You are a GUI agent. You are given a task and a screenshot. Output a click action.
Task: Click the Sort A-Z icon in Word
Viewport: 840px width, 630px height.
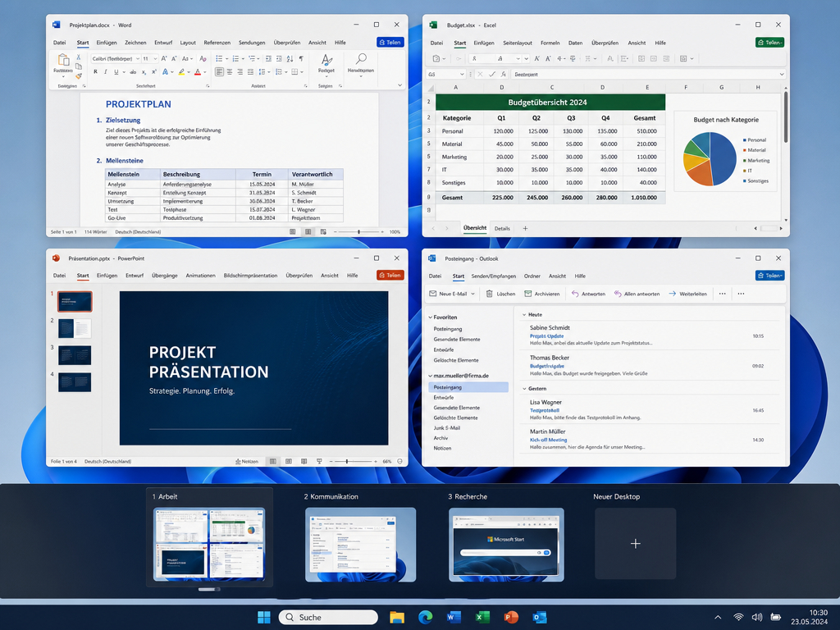(x=290, y=58)
